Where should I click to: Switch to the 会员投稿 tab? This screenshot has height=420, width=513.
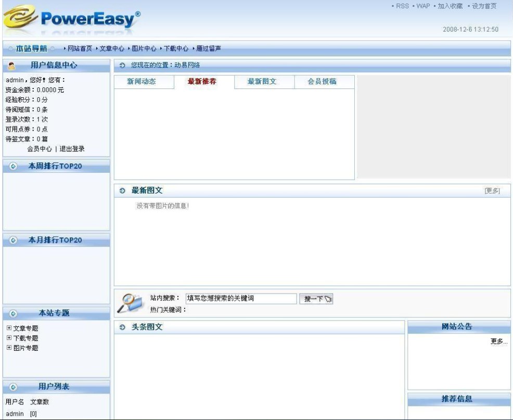(322, 82)
